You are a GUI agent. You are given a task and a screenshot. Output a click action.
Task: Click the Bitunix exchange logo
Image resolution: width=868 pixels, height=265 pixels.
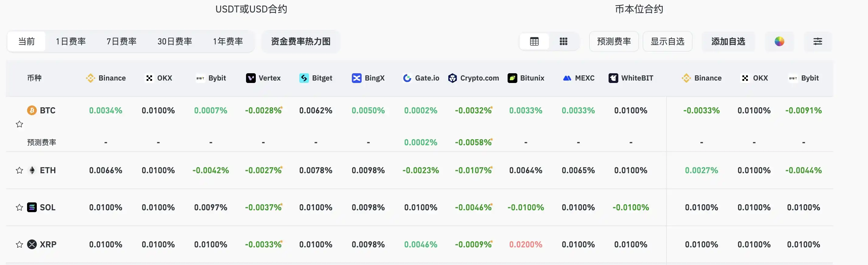[512, 78]
